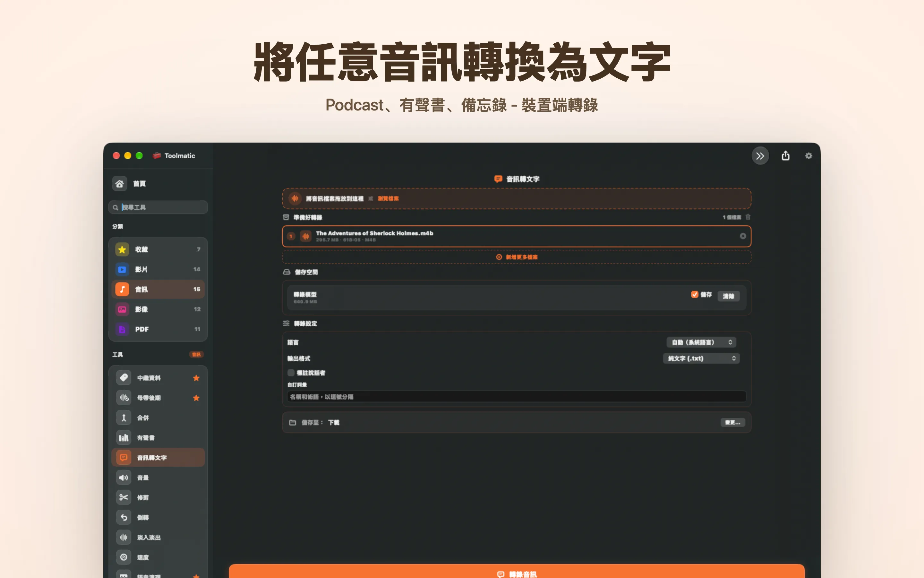Toggle favorite star for 母帶後期
The width and height of the screenshot is (924, 578).
pyautogui.click(x=196, y=398)
